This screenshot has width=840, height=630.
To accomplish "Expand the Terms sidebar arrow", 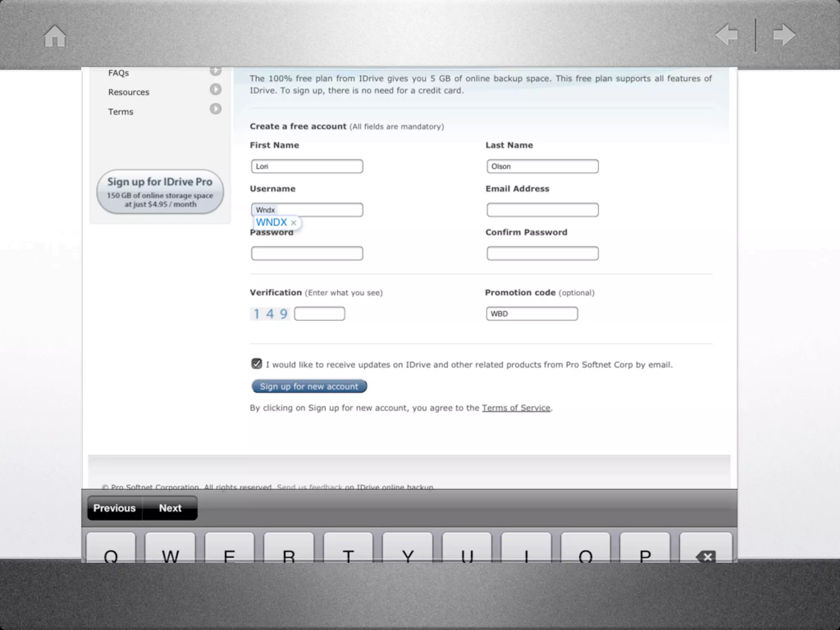I will (x=215, y=109).
